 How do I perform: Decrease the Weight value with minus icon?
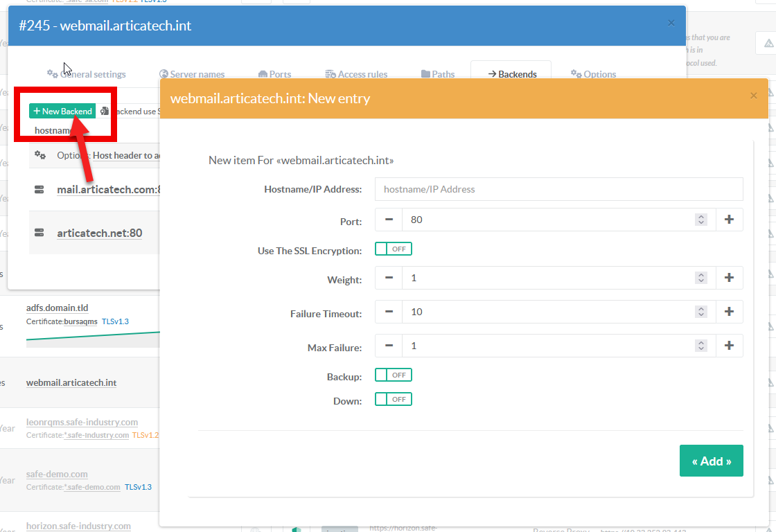pyautogui.click(x=389, y=278)
